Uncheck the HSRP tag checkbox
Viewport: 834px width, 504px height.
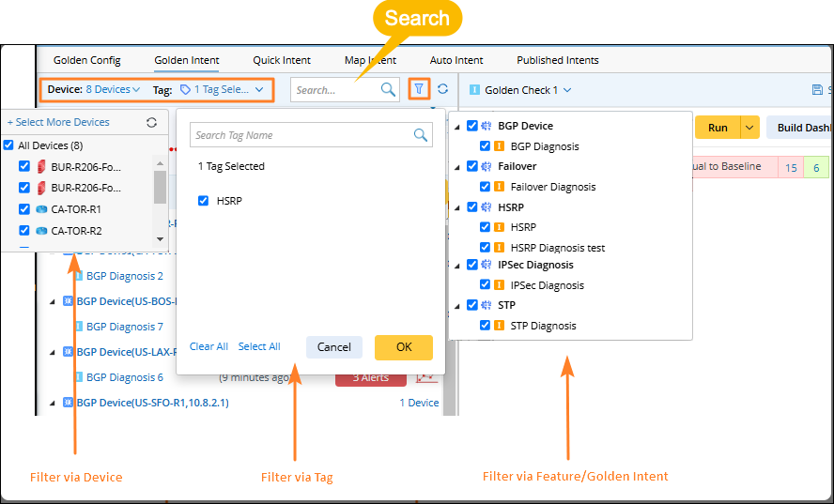pyautogui.click(x=204, y=200)
